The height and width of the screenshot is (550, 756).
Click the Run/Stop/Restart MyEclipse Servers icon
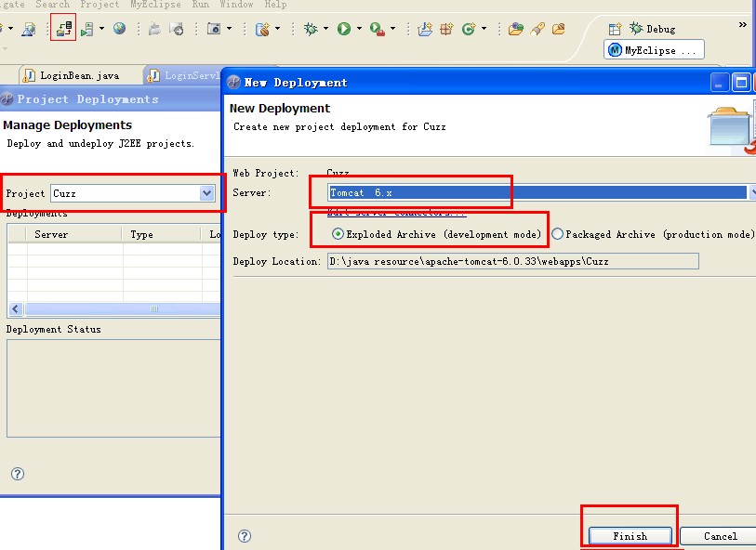click(x=86, y=29)
